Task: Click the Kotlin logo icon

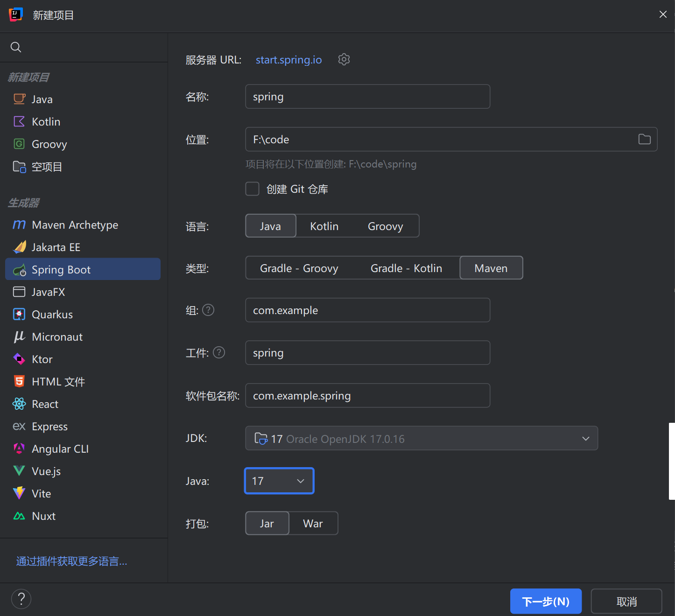Action: pyautogui.click(x=19, y=121)
